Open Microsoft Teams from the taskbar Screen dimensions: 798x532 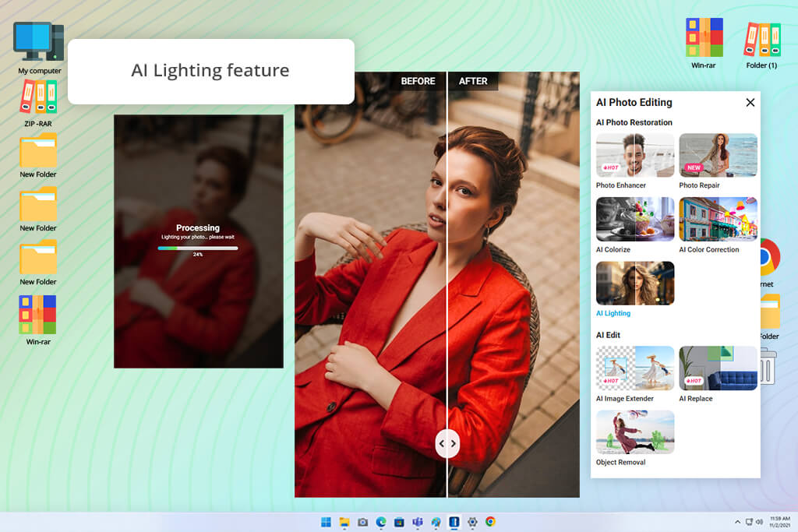tap(418, 522)
